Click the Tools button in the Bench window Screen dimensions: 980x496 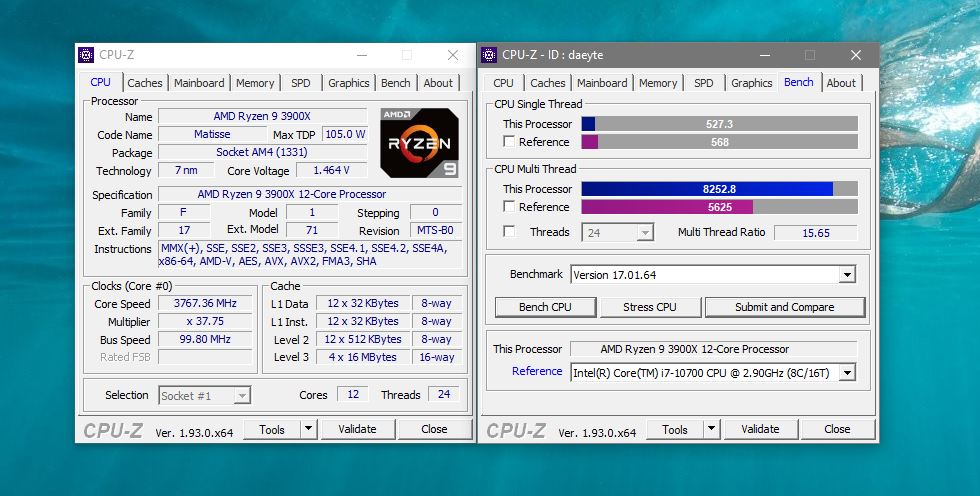675,430
